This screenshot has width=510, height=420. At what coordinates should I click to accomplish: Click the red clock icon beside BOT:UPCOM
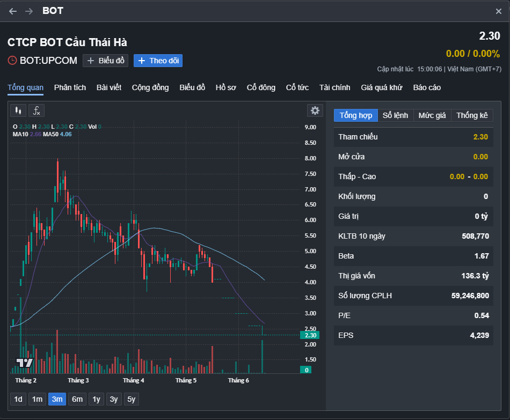12,61
